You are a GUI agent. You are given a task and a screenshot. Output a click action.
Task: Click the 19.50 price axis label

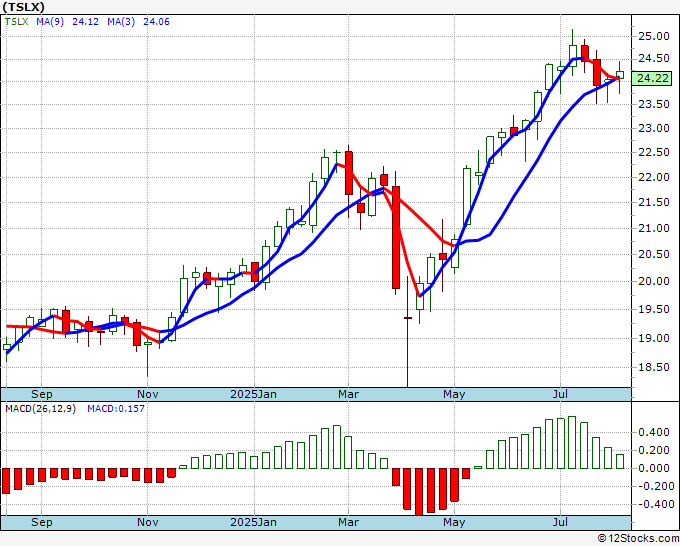coord(654,309)
